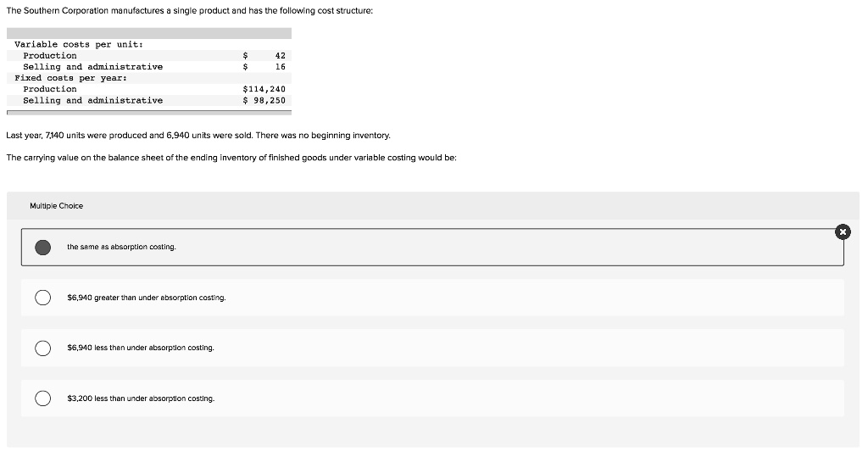The height and width of the screenshot is (457, 868).
Task: Click the red X incorrect-answer icon
Action: (x=841, y=231)
